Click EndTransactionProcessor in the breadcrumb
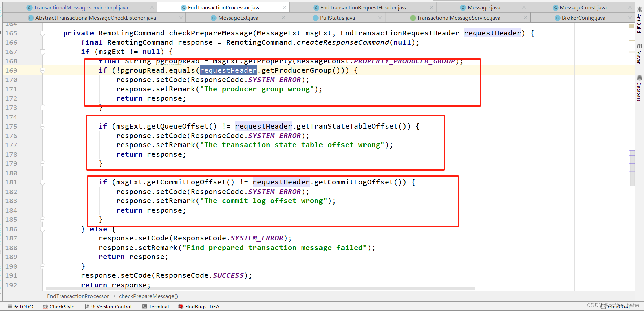The height and width of the screenshot is (311, 644). point(78,296)
